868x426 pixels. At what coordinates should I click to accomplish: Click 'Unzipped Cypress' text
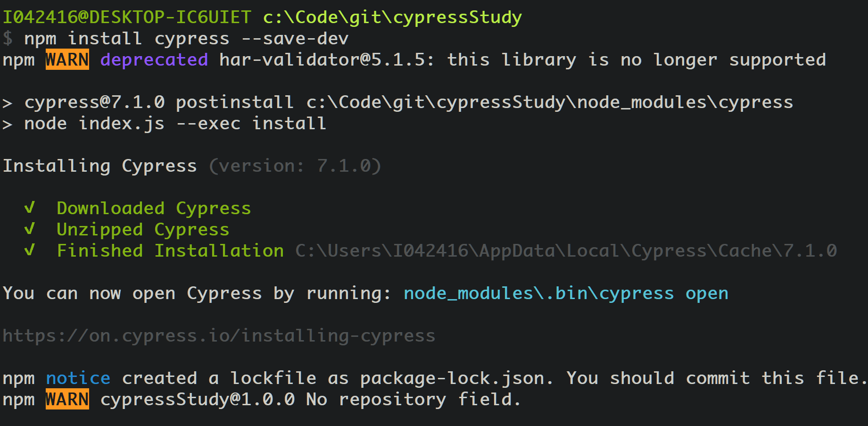[x=143, y=230]
